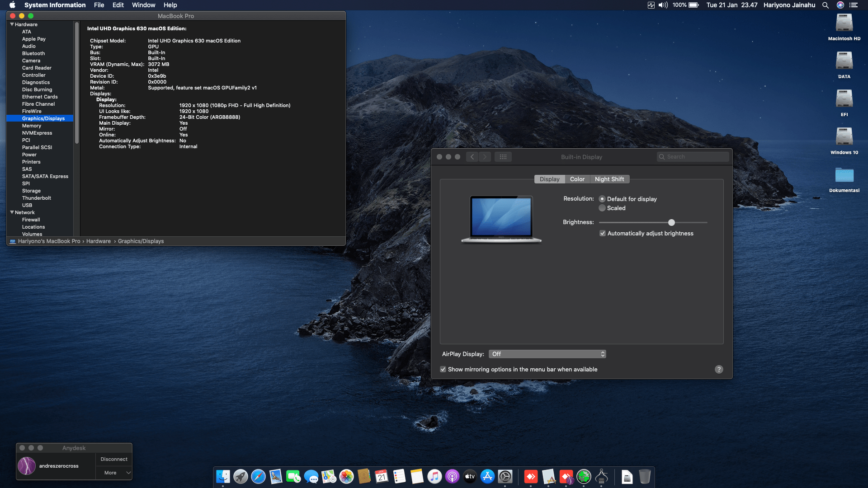
Task: Open System Preferences gear in dock
Action: (505, 476)
